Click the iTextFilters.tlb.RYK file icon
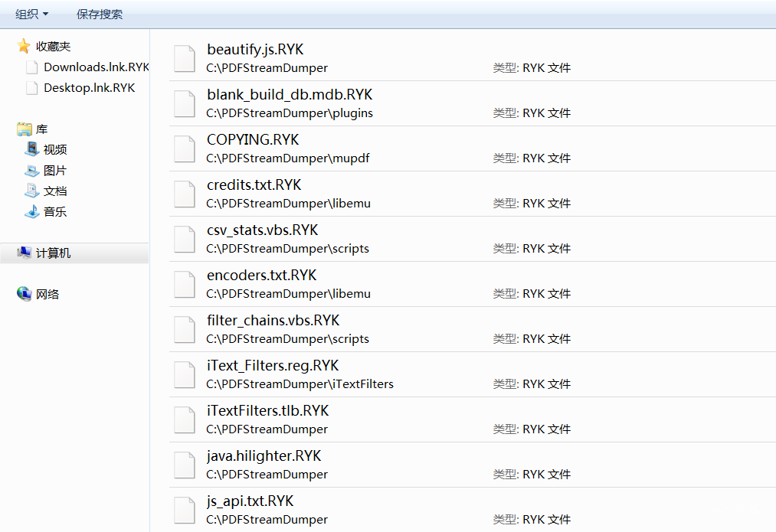The image size is (776, 532). [185, 419]
